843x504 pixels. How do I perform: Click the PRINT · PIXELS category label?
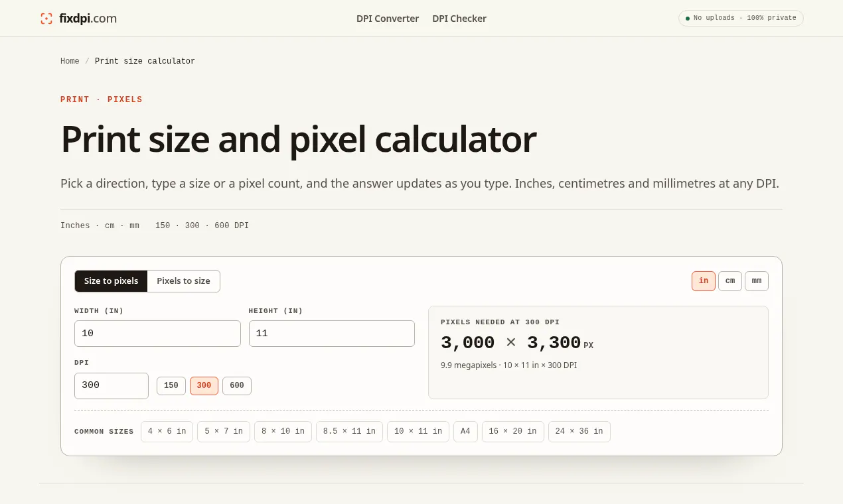(102, 99)
